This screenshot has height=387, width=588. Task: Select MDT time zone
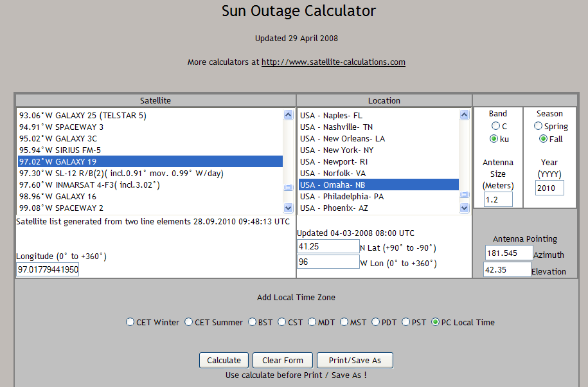click(x=312, y=322)
